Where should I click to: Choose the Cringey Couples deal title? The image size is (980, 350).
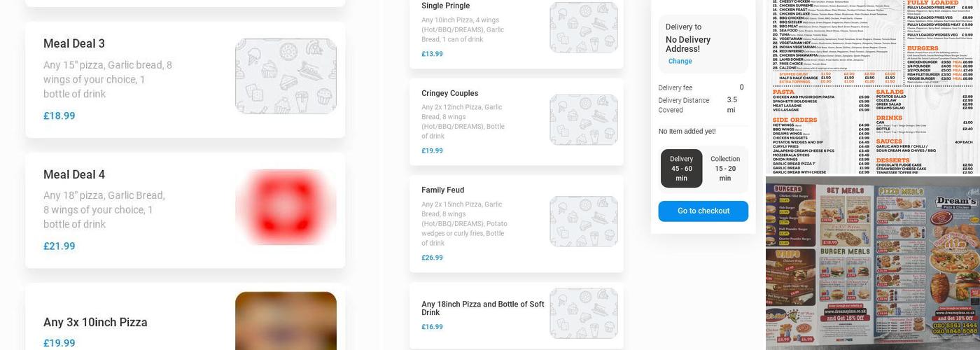pyautogui.click(x=449, y=94)
